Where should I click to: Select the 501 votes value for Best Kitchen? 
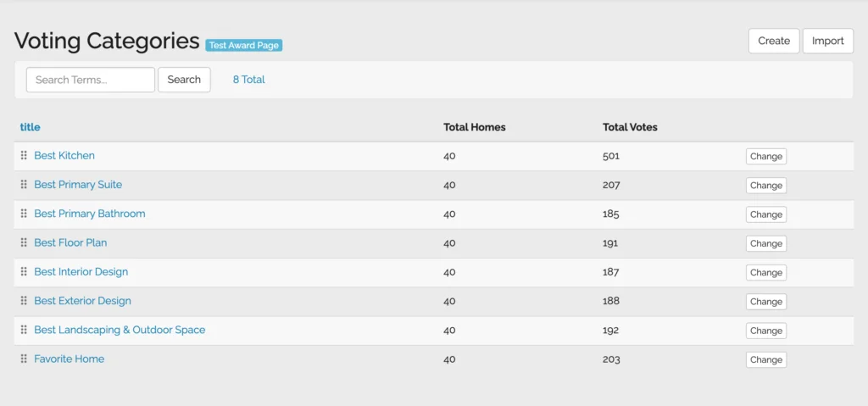(x=611, y=156)
